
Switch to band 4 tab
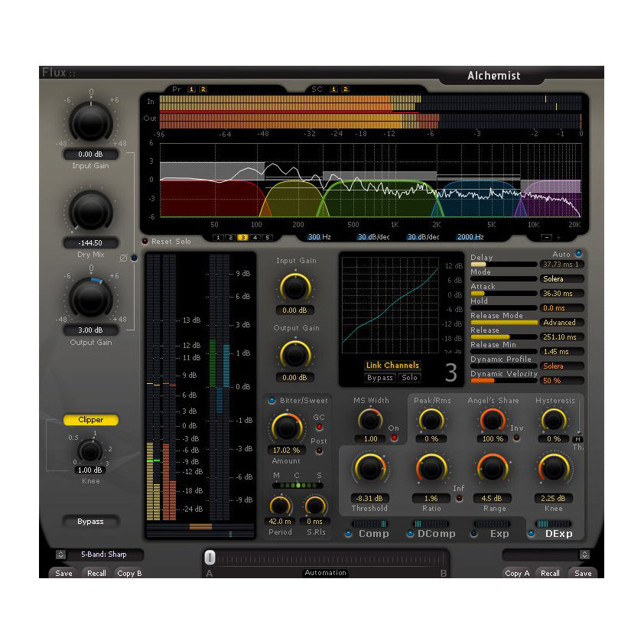[x=254, y=238]
